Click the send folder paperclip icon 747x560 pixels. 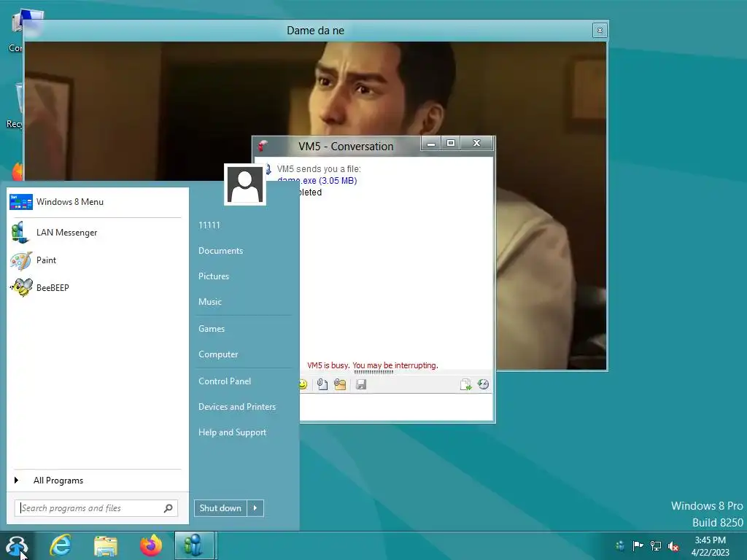click(340, 384)
